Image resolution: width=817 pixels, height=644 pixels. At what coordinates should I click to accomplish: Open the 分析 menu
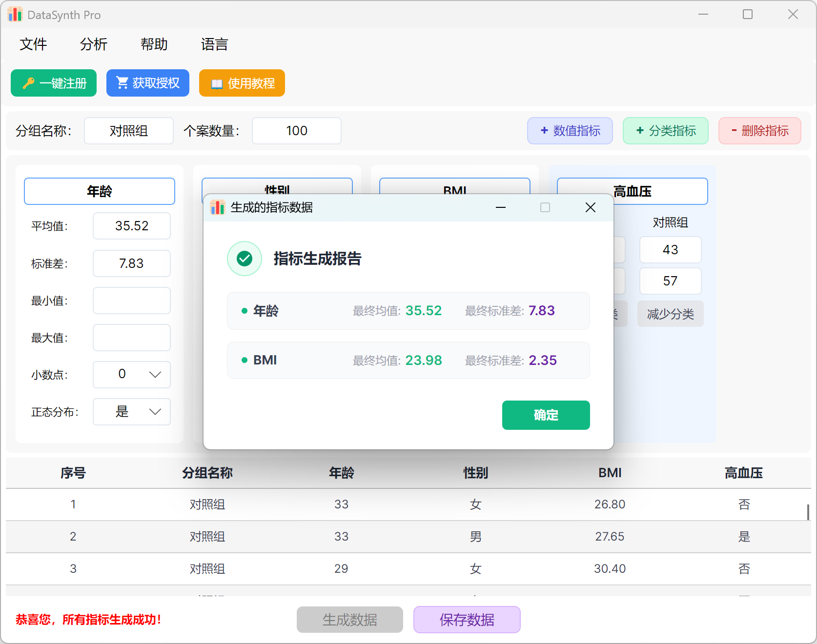coord(94,44)
